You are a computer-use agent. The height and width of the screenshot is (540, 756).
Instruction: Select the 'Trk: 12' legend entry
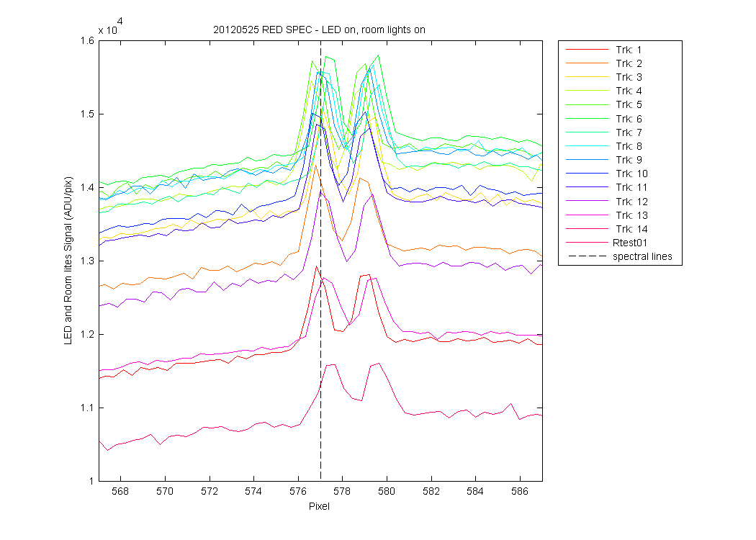pos(606,202)
